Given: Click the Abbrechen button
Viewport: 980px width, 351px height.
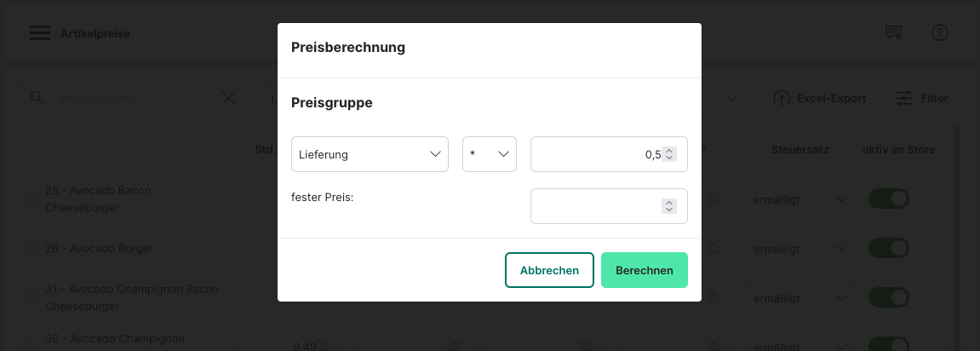Looking at the screenshot, I should 549,270.
